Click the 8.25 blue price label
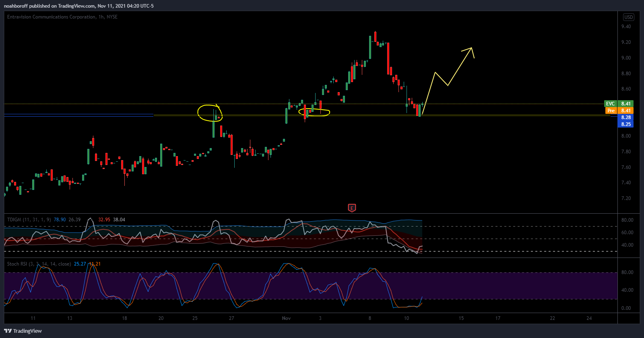This screenshot has width=644, height=338. [625, 124]
